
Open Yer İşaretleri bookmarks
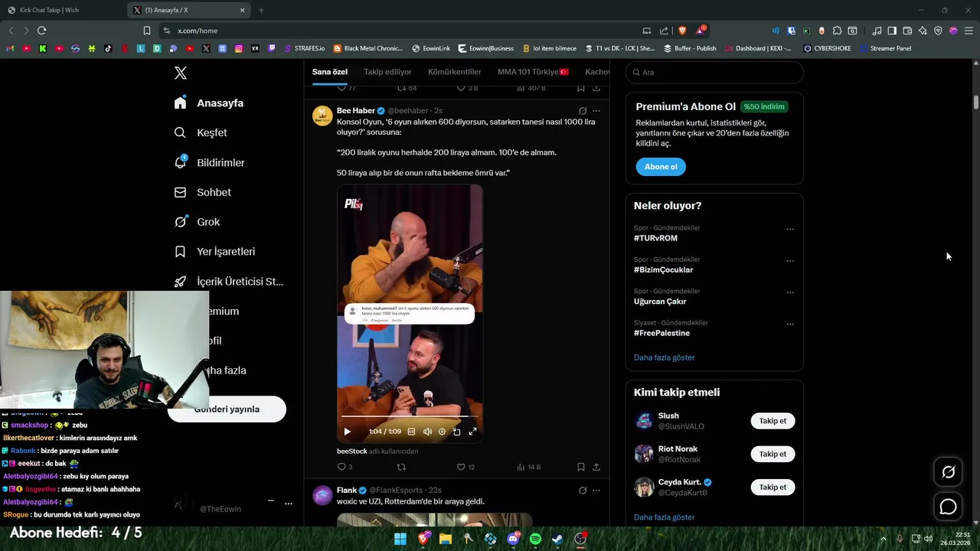coord(214,251)
